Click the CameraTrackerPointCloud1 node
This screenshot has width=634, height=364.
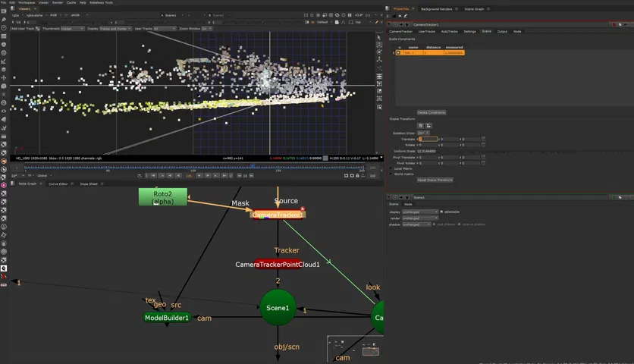278,264
